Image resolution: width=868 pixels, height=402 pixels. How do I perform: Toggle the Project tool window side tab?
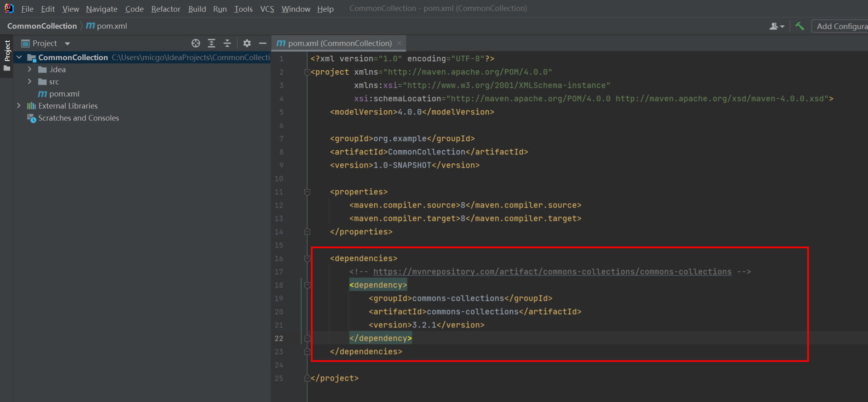coord(7,50)
